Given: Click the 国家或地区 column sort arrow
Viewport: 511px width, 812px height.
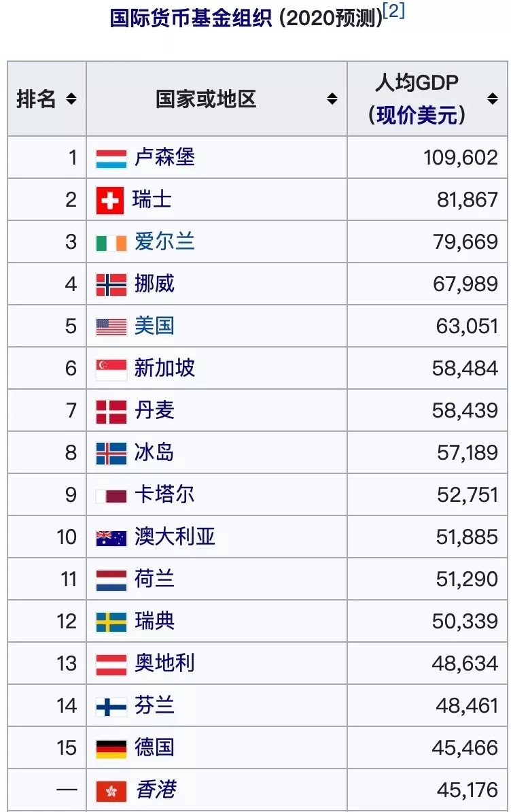Looking at the screenshot, I should [332, 98].
